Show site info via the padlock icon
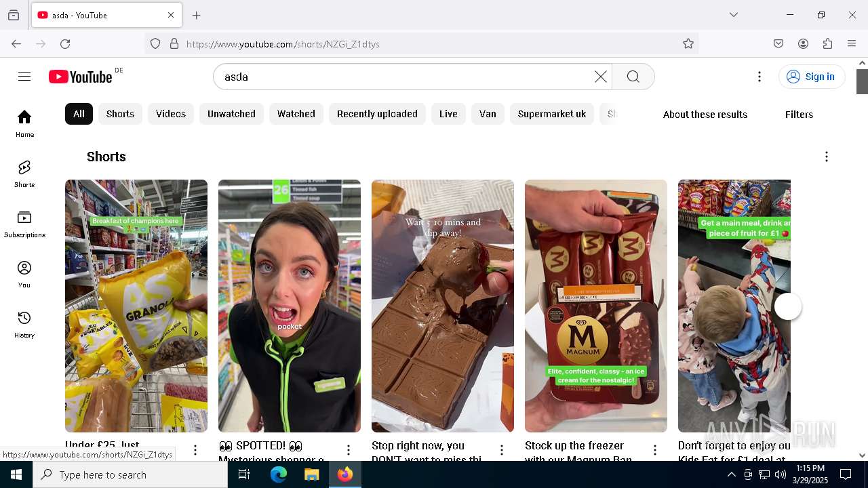Image resolution: width=868 pixels, height=488 pixels. tap(174, 44)
